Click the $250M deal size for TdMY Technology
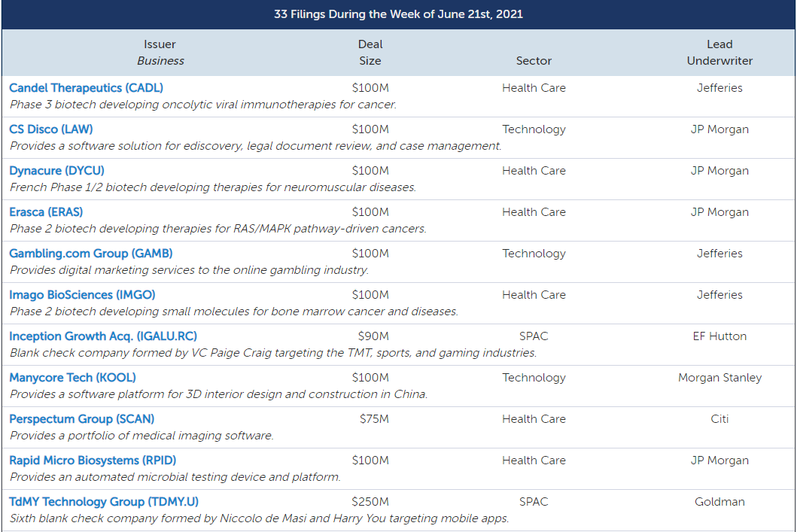Viewport: 797px width, 532px height. (370, 502)
